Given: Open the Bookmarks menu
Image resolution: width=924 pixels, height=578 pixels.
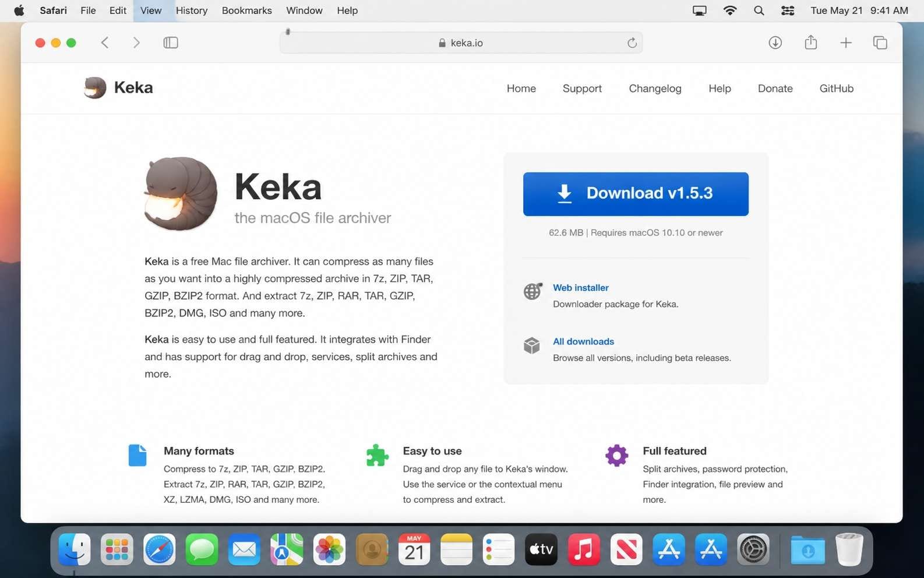Looking at the screenshot, I should pyautogui.click(x=246, y=10).
